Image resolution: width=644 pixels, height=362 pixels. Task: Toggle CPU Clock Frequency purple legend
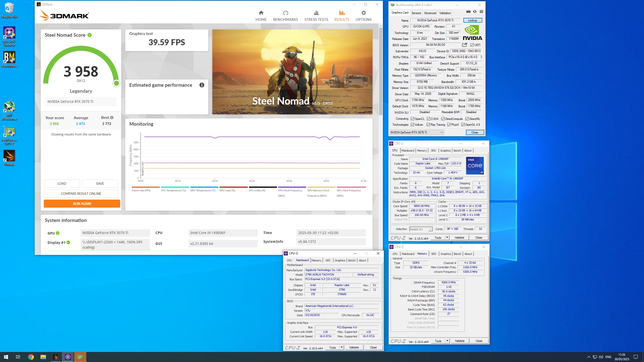click(x=292, y=192)
